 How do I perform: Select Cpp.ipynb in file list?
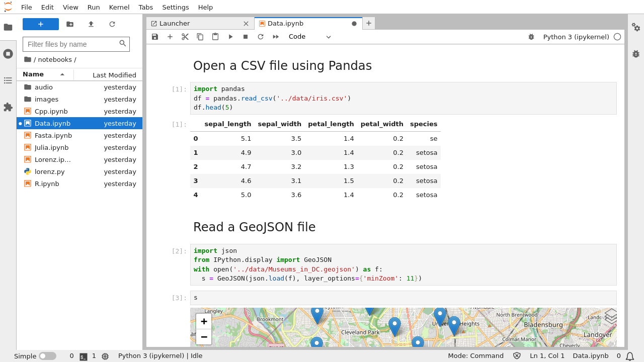[x=79, y=111]
